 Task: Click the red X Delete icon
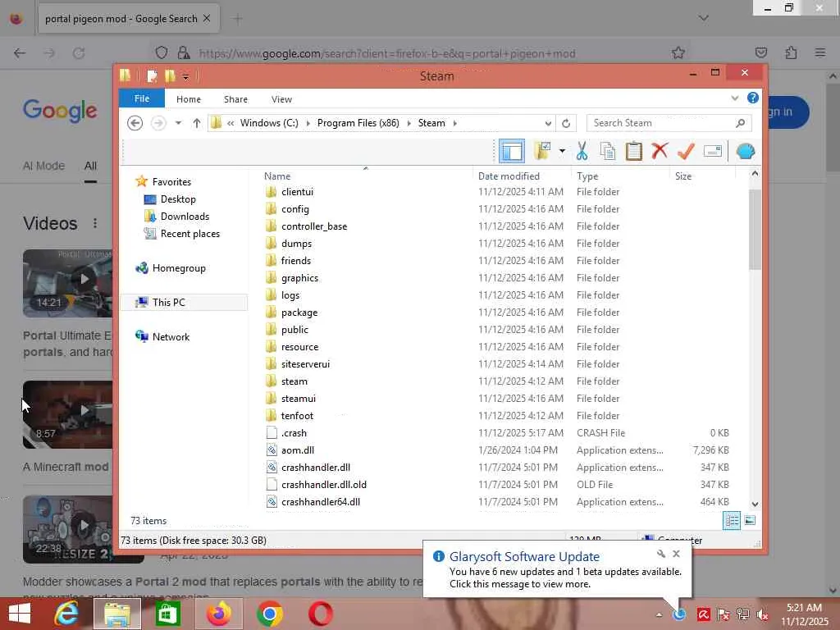(660, 151)
